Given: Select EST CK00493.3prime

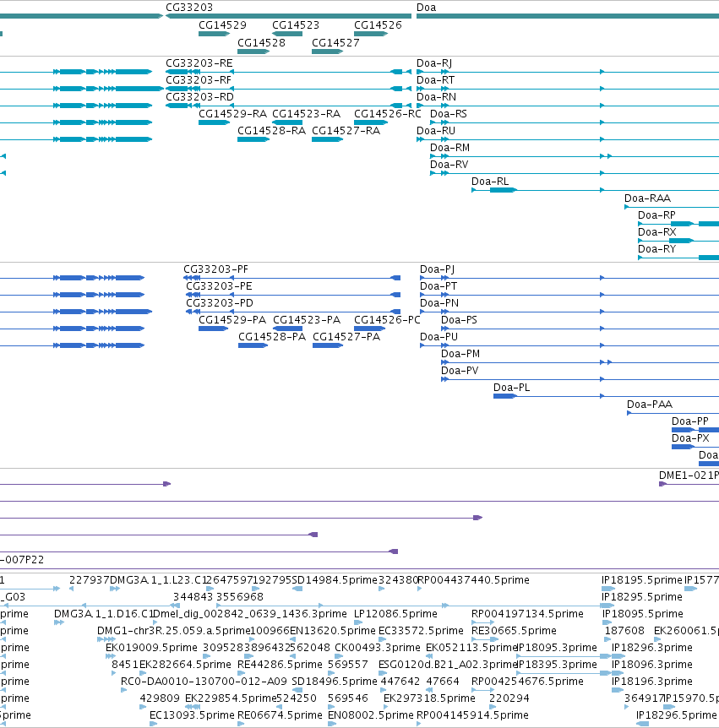Looking at the screenshot, I should pos(377,647).
